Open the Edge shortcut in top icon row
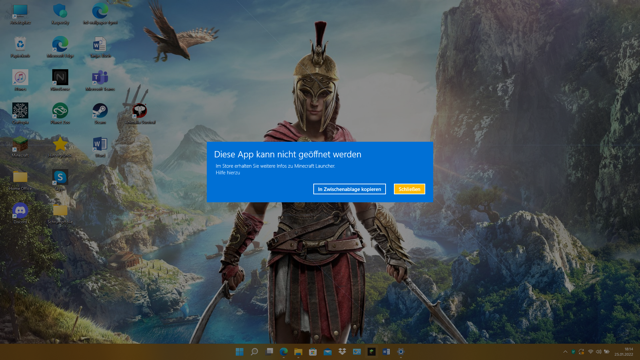The width and height of the screenshot is (640, 360). click(100, 11)
